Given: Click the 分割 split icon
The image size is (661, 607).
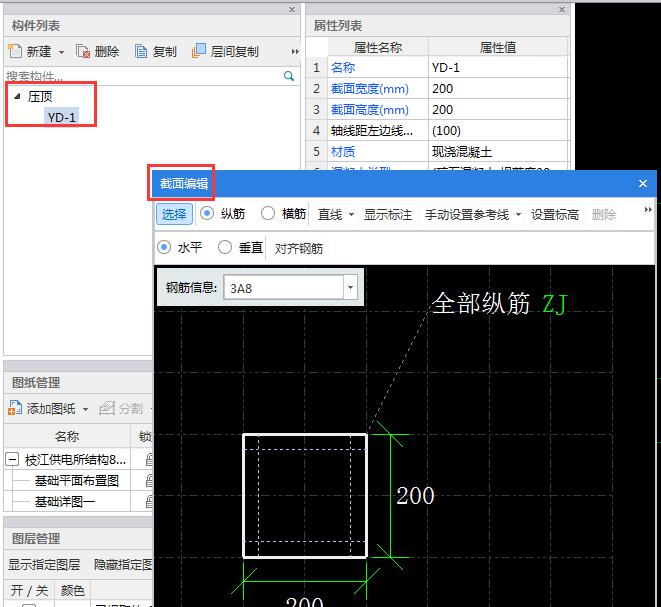Looking at the screenshot, I should pyautogui.click(x=107, y=408).
